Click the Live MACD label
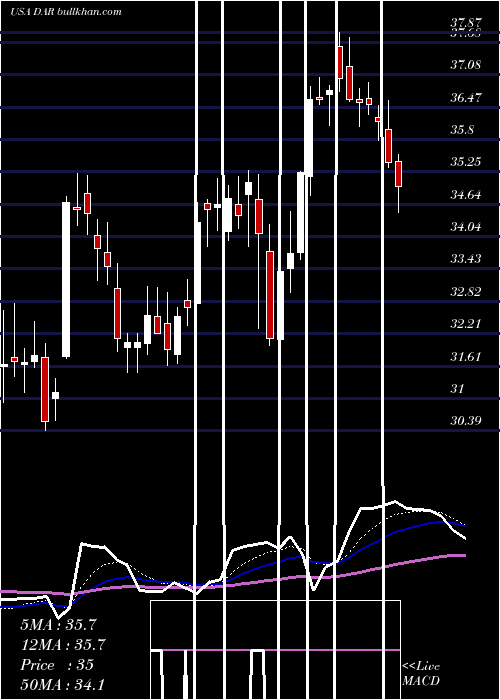Viewport: 500px width, 700px height. [x=421, y=674]
